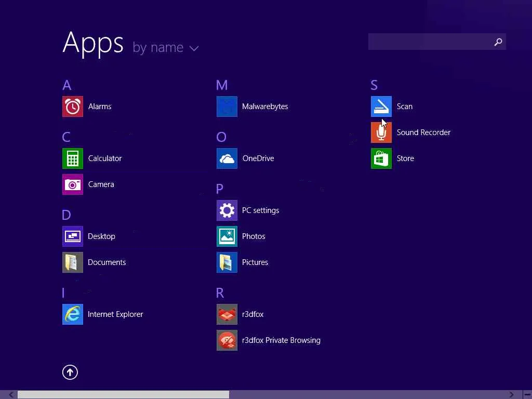Click the 'Sound Recorder' label text
Screen dimensions: 532x399
[424, 132]
